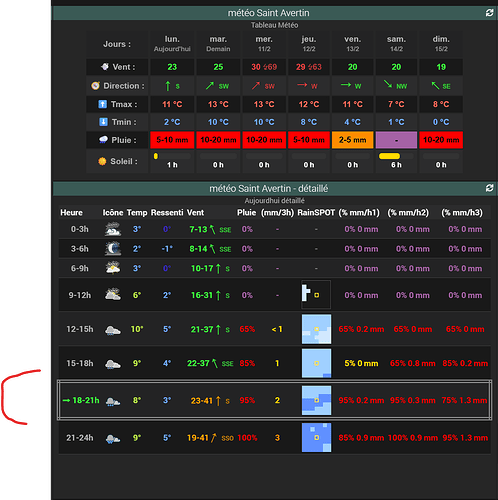Click the wind icon beside Vent
Viewport: 498px width, 500px height.
click(105, 67)
